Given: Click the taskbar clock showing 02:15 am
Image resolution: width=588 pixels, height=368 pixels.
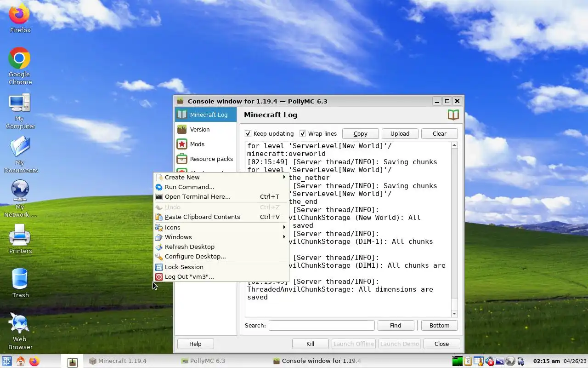Looking at the screenshot, I should pos(547,361).
